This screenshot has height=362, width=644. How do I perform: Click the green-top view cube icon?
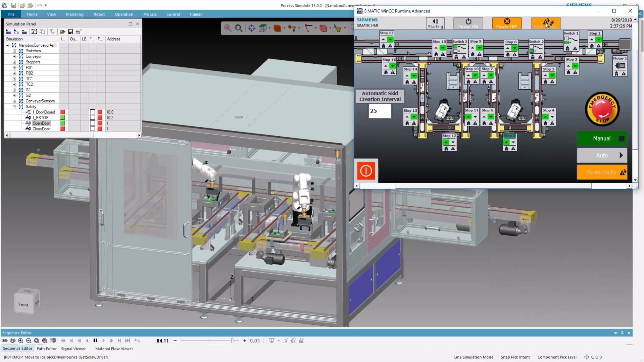(x=262, y=28)
